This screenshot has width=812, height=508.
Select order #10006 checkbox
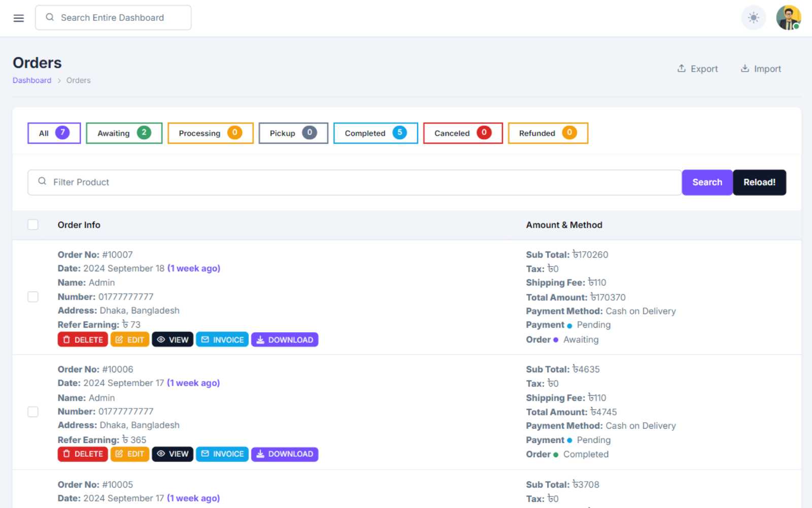[x=33, y=411]
